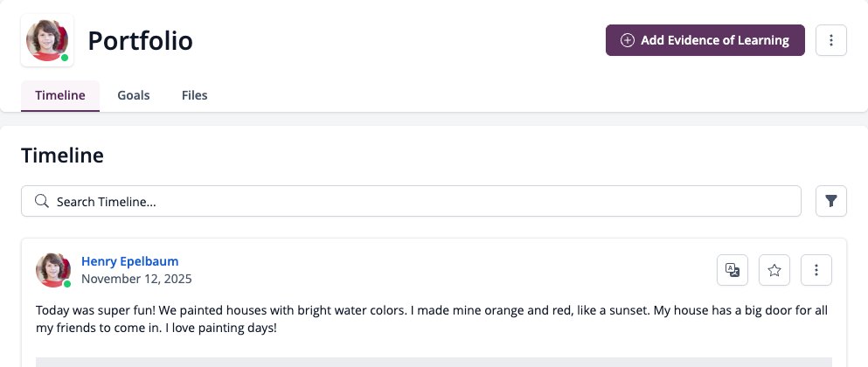Switch to the Goals tab
The width and height of the screenshot is (868, 367).
pos(134,95)
